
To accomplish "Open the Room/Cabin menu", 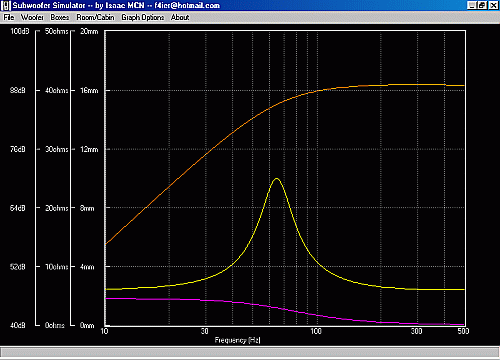I will tap(95, 17).
